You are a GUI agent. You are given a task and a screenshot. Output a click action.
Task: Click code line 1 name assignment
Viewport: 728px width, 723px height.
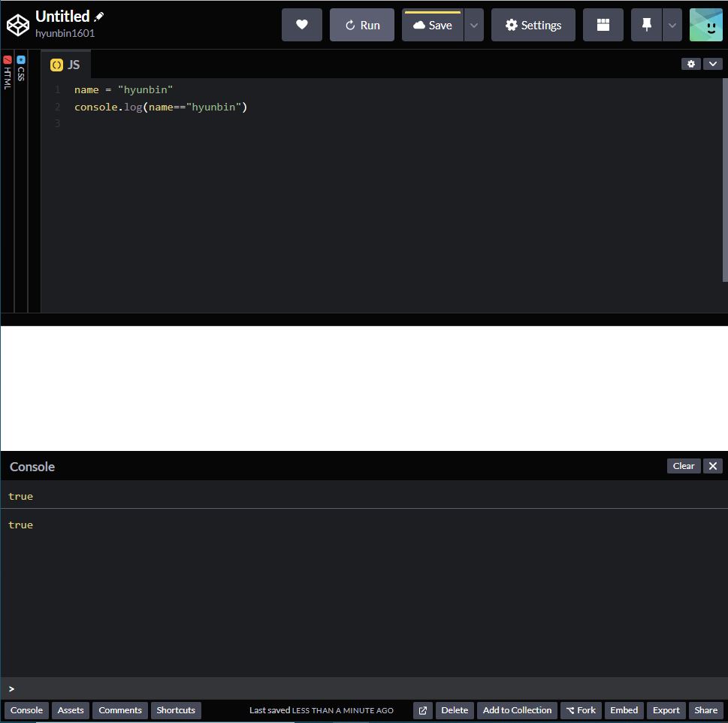tap(123, 89)
